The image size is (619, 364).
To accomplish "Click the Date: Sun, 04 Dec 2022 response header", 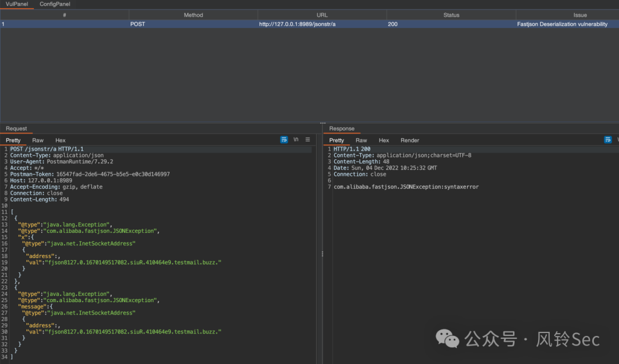I will pos(385,168).
